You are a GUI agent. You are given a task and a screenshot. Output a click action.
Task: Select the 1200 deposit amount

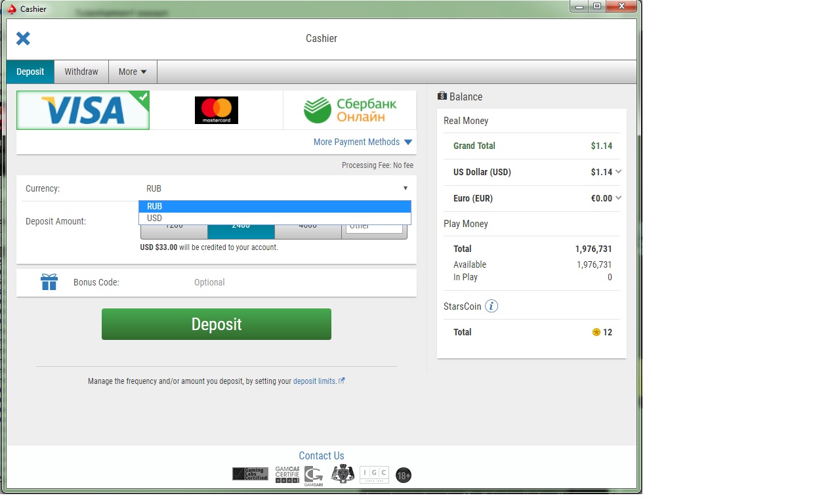(x=174, y=231)
